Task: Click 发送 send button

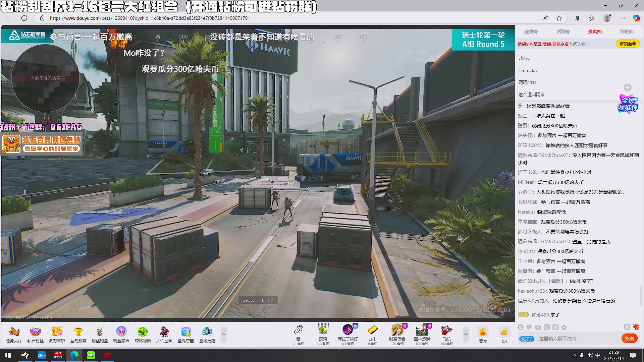Action: click(629, 339)
